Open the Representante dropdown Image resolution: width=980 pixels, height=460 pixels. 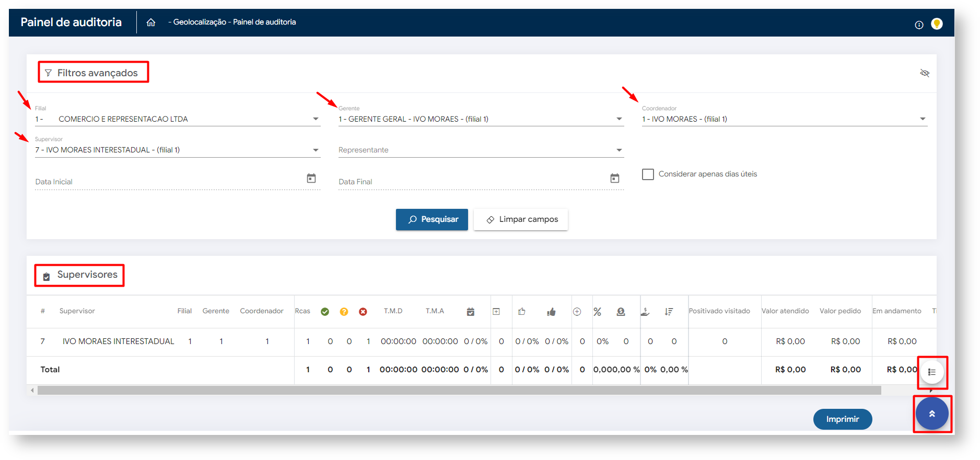[481, 150]
